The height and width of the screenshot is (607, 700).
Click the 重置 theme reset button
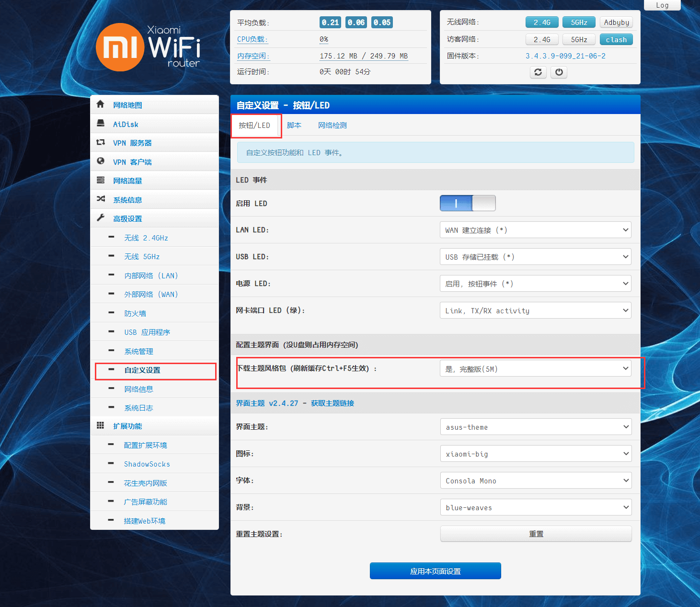coord(536,534)
